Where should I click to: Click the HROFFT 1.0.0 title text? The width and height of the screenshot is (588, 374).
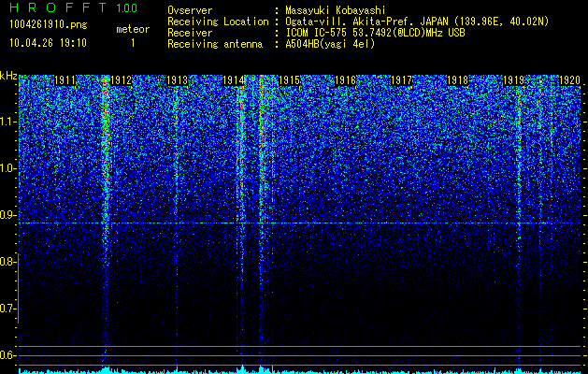(73, 7)
